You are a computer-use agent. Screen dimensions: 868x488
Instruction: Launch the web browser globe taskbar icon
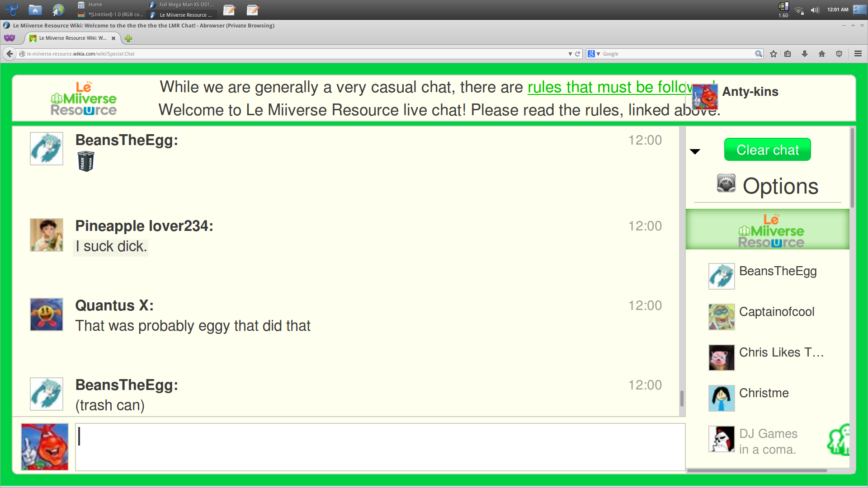click(58, 9)
